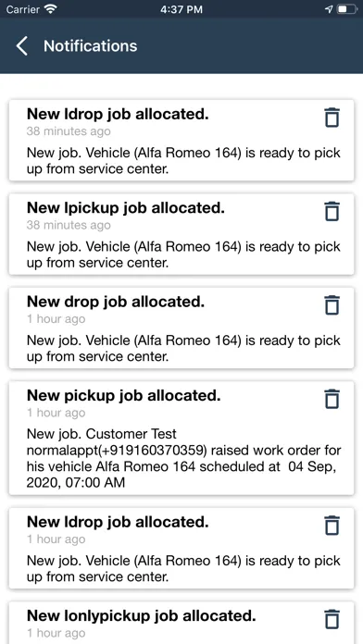
Task: Delete the 'New lpickup job allocated' notification
Action: pos(332,211)
